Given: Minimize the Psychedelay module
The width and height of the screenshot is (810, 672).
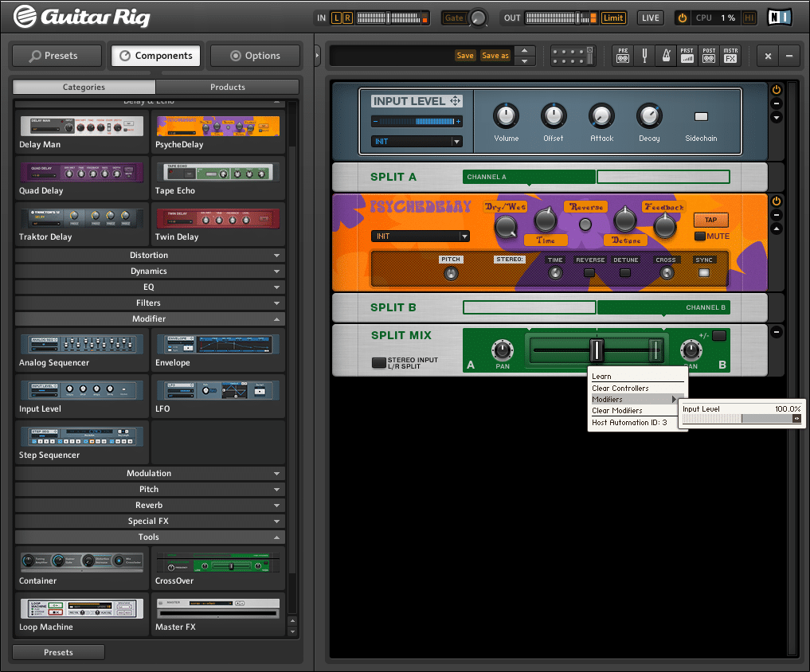Looking at the screenshot, I should (x=776, y=215).
